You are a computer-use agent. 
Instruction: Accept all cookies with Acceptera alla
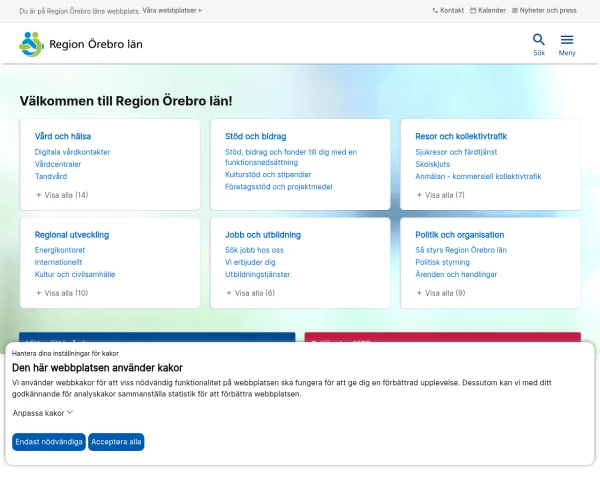pyautogui.click(x=116, y=441)
